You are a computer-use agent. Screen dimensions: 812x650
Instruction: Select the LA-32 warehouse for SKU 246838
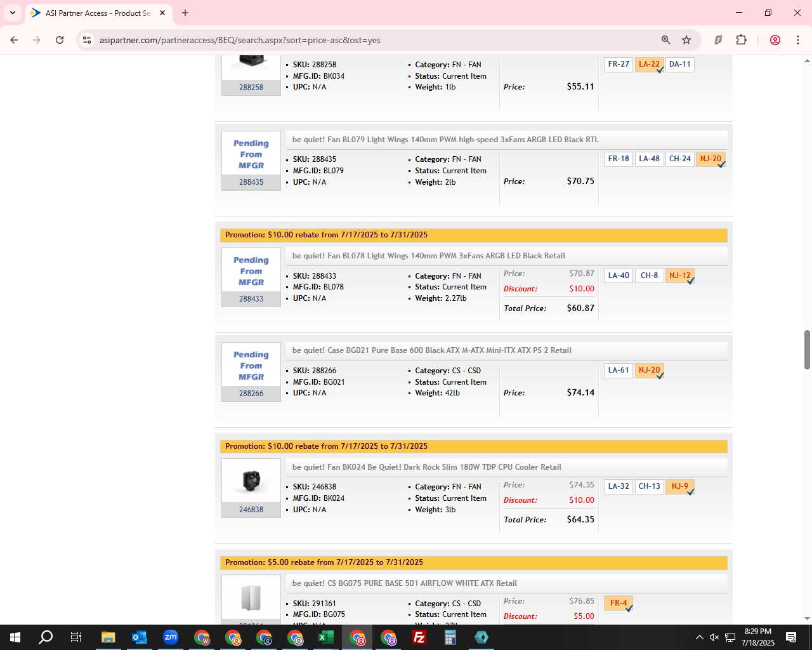coord(619,486)
